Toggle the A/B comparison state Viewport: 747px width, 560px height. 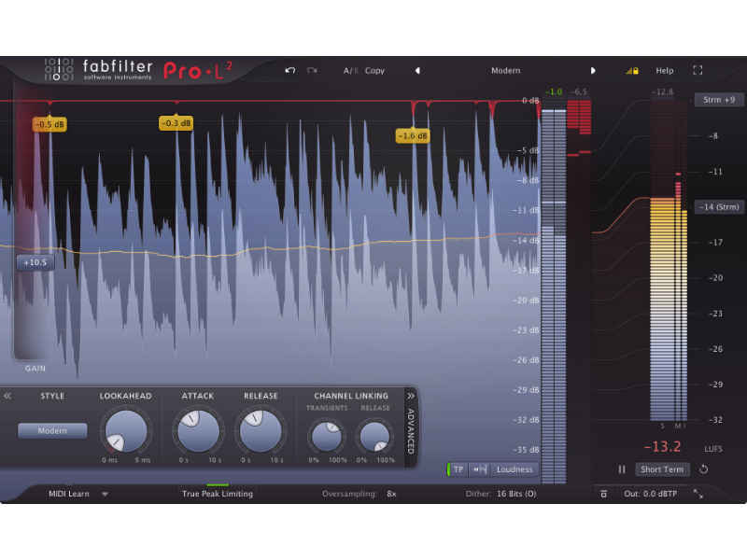[350, 71]
